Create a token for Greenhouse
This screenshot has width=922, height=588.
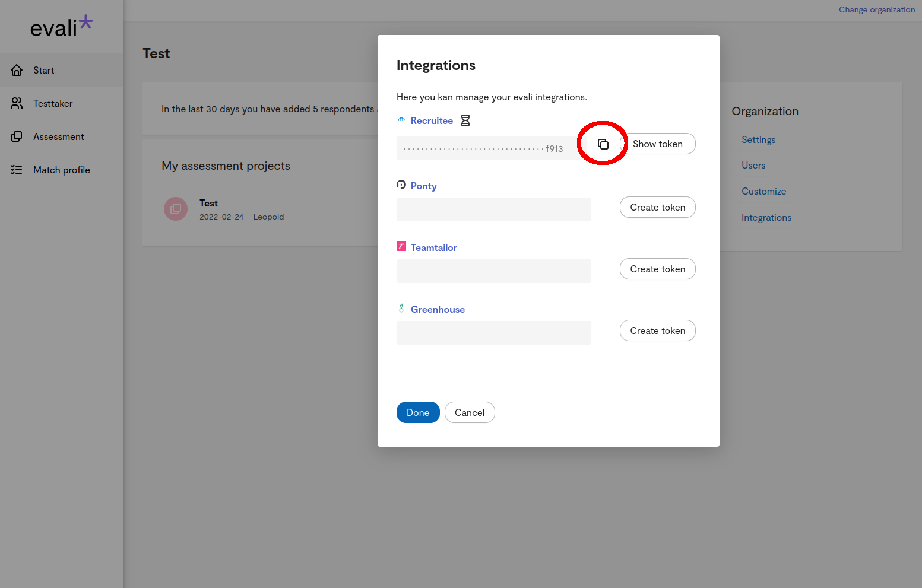pyautogui.click(x=657, y=330)
